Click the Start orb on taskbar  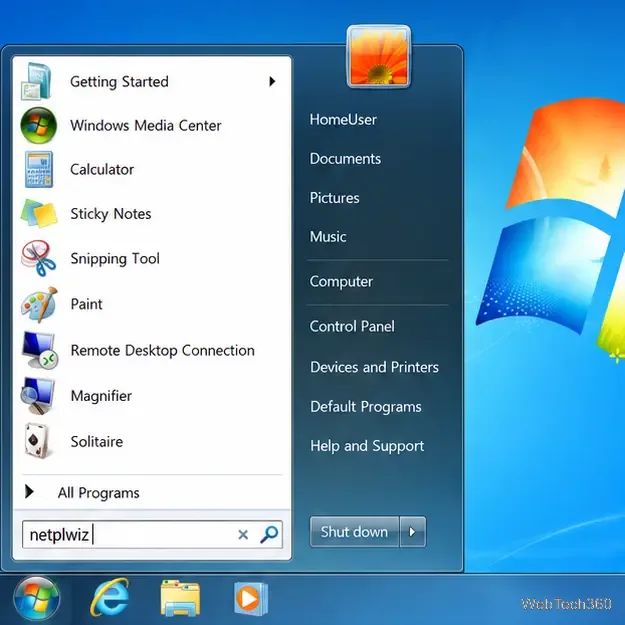click(37, 599)
